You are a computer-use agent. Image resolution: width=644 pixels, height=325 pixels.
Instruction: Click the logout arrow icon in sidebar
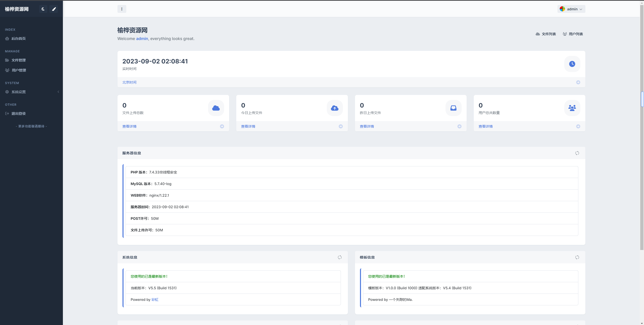[x=7, y=114]
